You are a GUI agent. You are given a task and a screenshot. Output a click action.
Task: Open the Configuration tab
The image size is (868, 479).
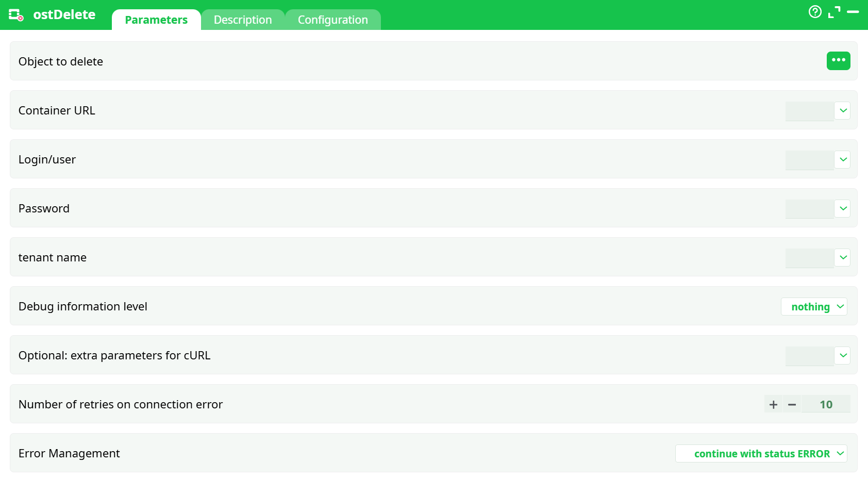(x=333, y=20)
